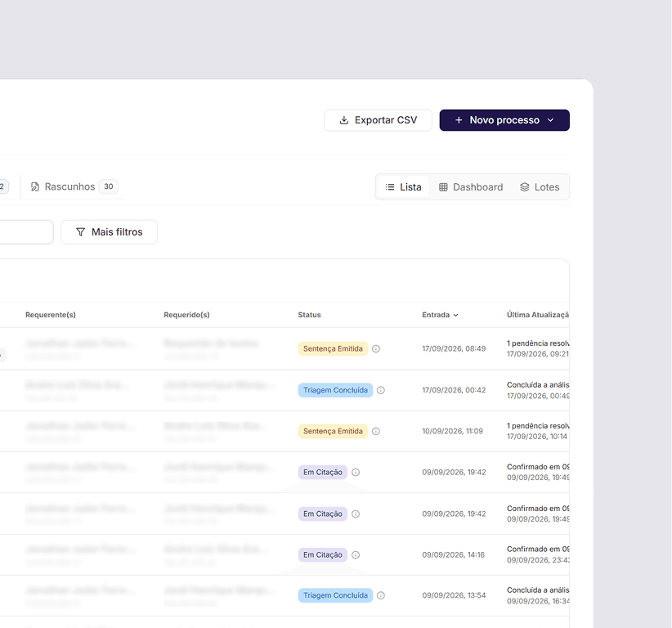672x628 pixels.
Task: Click the Exportar CSV button
Action: [378, 120]
